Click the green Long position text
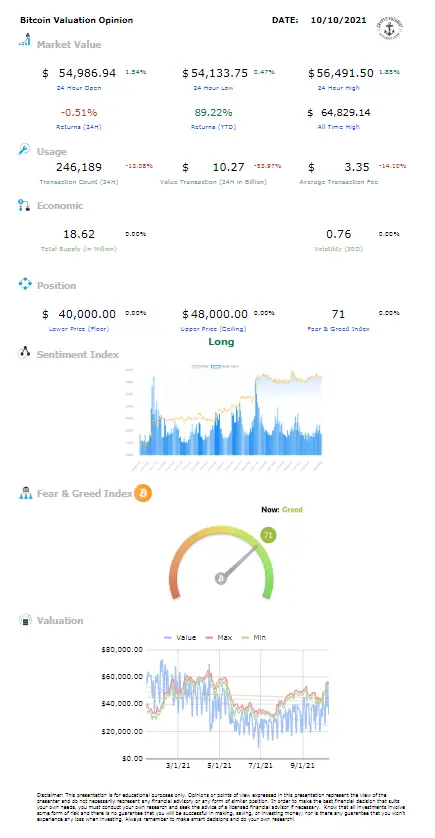The height and width of the screenshot is (838, 435). [221, 342]
